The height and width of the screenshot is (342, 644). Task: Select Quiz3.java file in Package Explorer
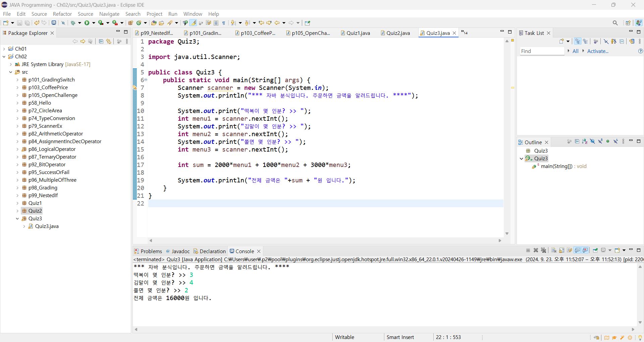pos(47,226)
